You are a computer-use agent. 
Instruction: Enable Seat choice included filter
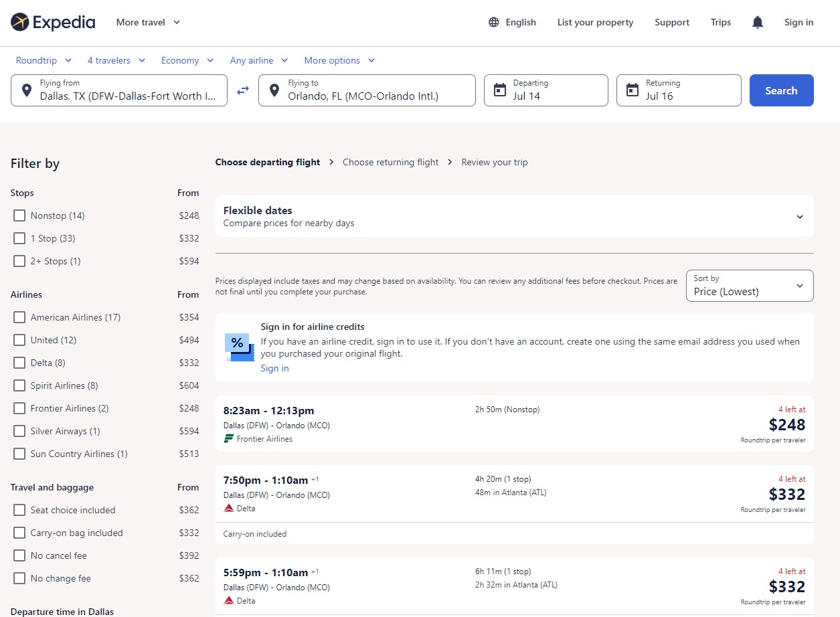19,510
